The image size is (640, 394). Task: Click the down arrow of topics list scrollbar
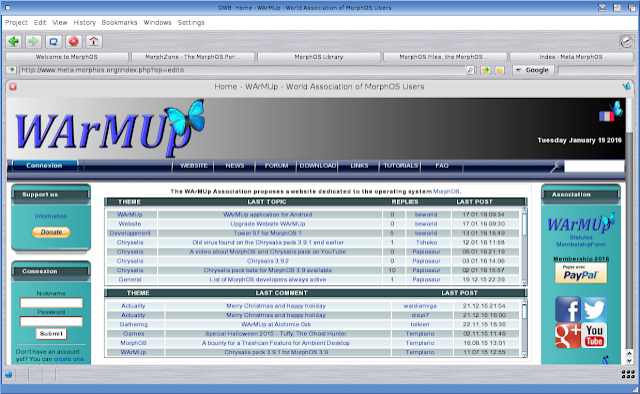point(524,283)
